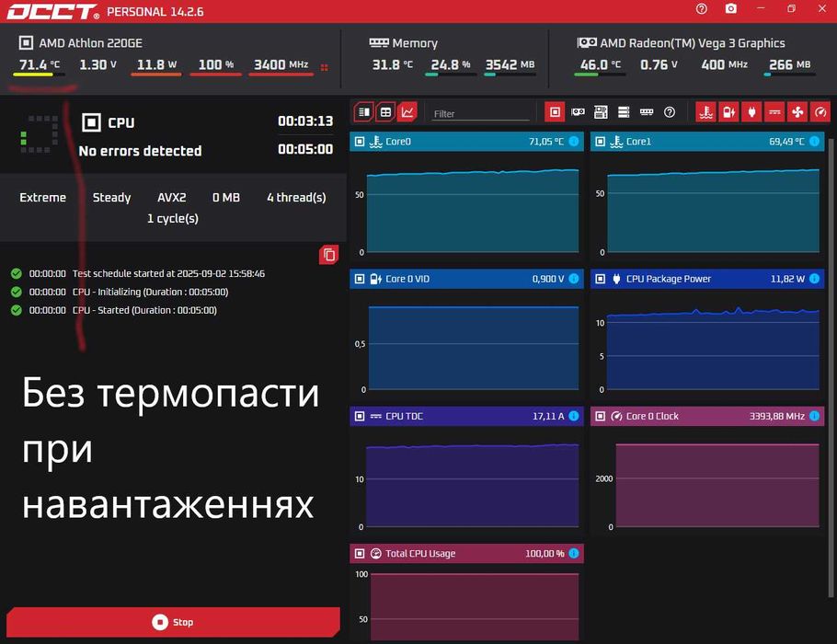Click the AVX2 instruction set setting

point(172,198)
